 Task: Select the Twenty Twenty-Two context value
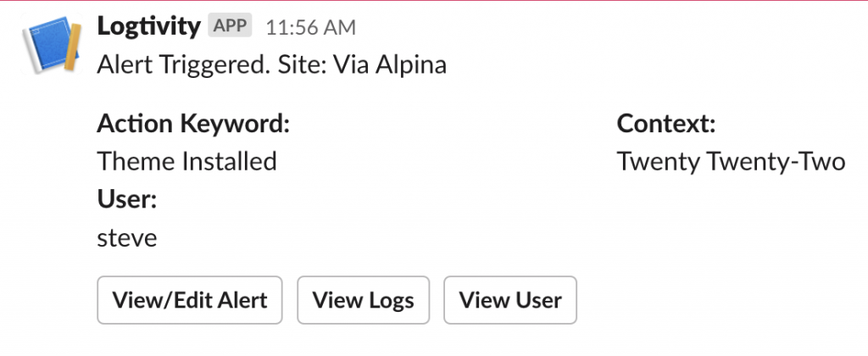point(731,162)
